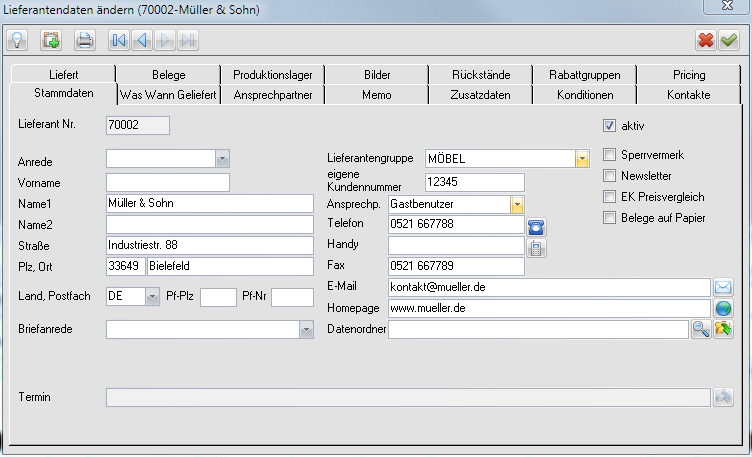The height and width of the screenshot is (457, 752).
Task: Open the Anrede dropdown
Action: tap(222, 159)
